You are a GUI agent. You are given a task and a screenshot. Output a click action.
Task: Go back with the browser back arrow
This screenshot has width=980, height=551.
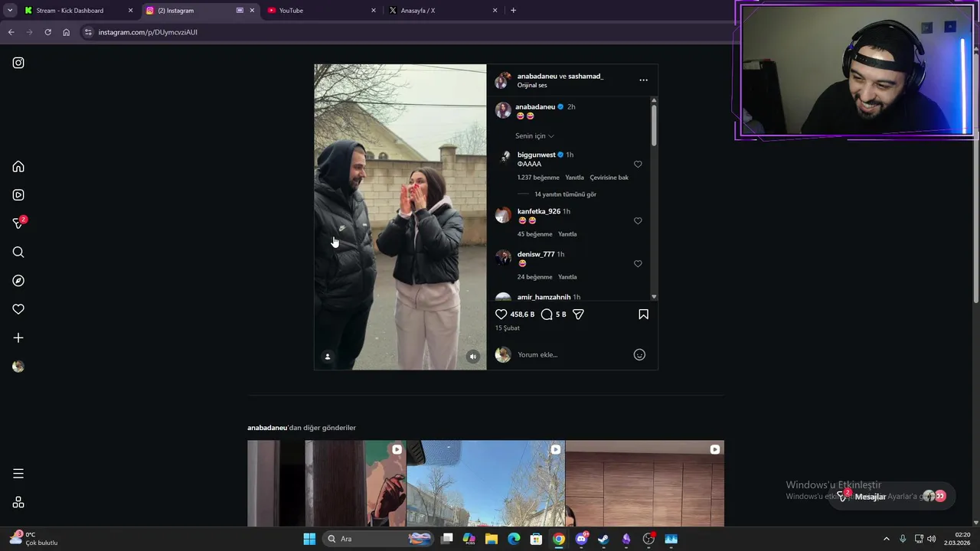11,32
